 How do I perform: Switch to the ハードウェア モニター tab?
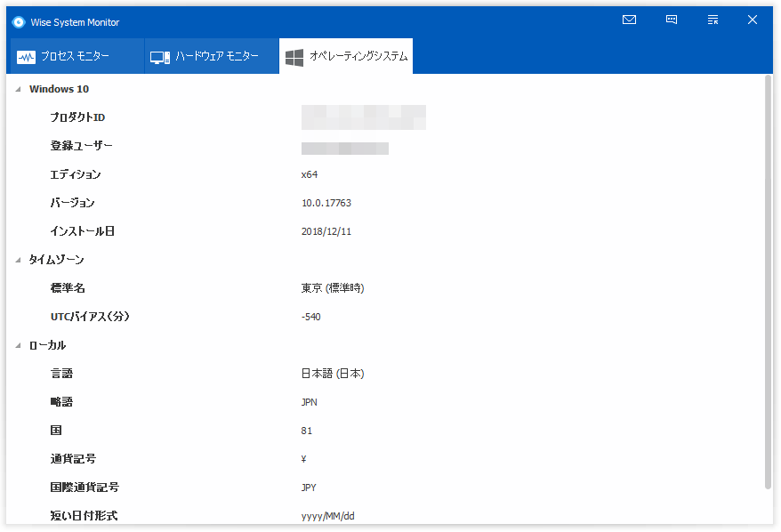pyautogui.click(x=212, y=56)
